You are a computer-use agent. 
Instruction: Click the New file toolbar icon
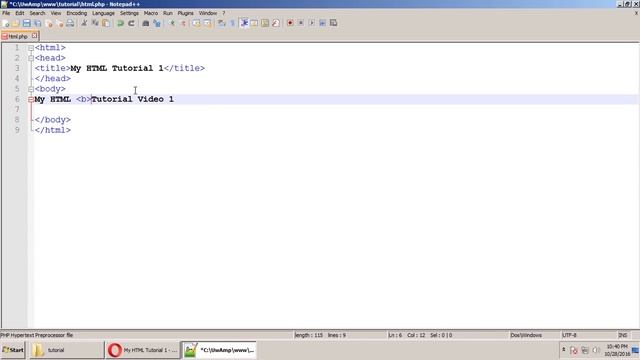[x=6, y=23]
